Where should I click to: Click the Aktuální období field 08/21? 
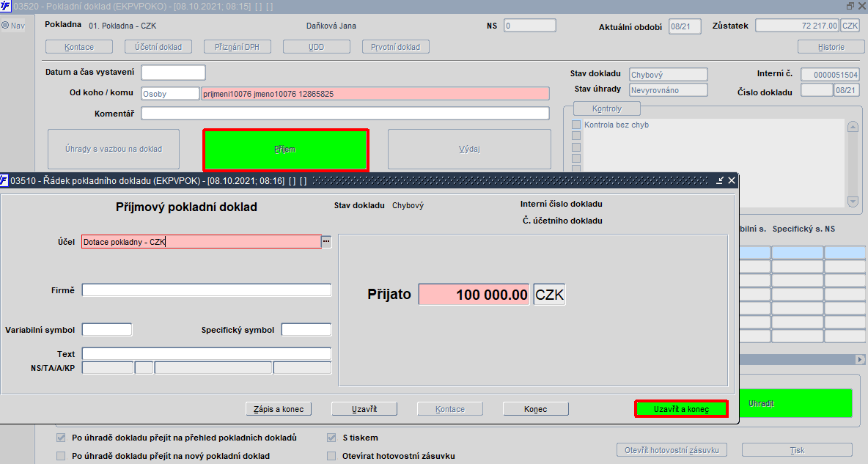685,26
